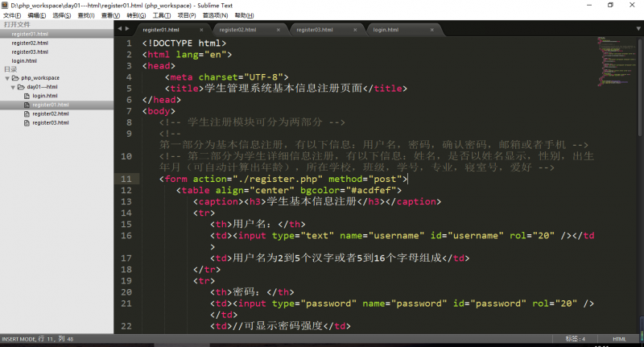Switch to the register03.html tab
This screenshot has width=644, height=347.
[314, 30]
